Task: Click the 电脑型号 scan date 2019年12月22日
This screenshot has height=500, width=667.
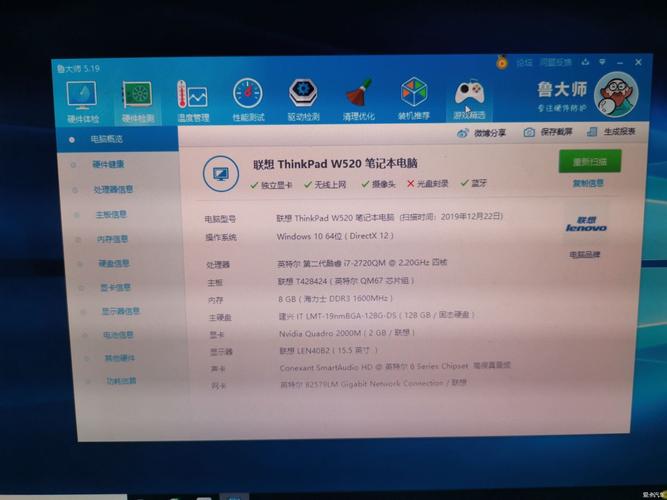Action: pos(471,216)
